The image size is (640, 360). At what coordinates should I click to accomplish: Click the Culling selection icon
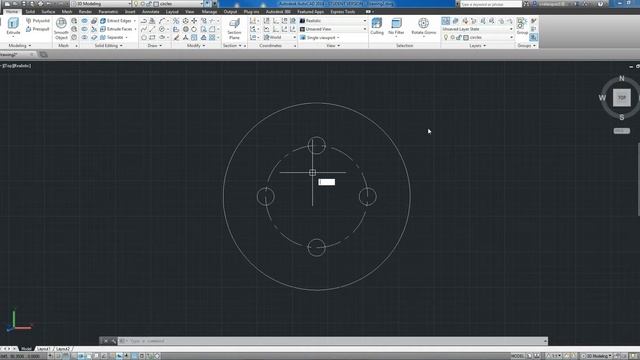(377, 27)
